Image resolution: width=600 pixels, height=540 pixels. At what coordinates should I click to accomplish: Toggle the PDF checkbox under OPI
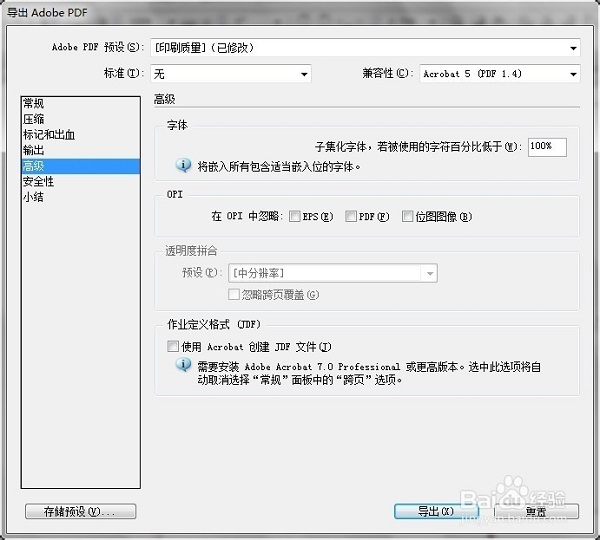351,216
